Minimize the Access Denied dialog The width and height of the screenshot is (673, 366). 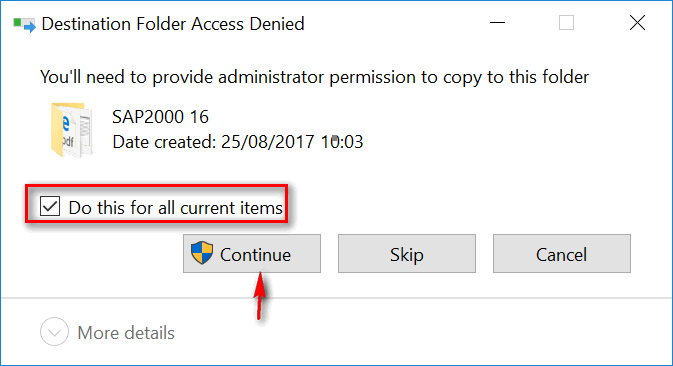coord(497,23)
